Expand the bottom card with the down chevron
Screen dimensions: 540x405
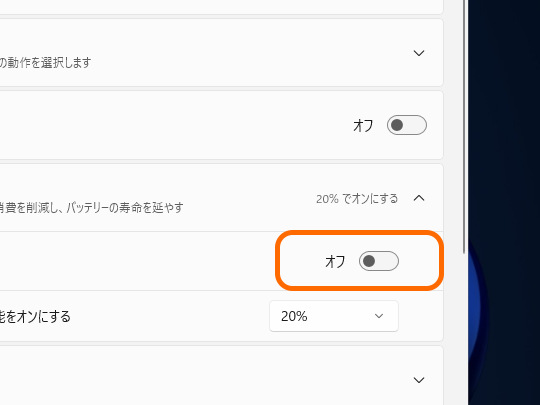click(419, 380)
